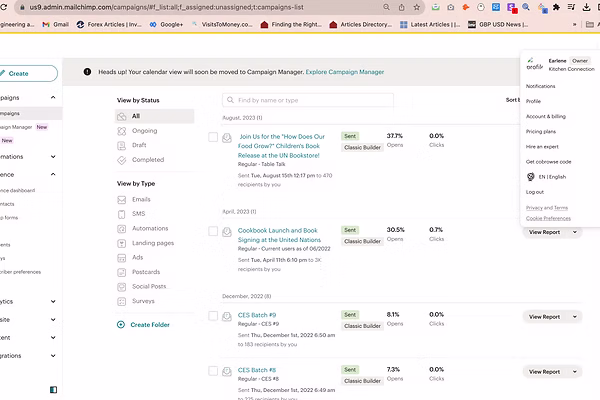Open Account & billing menu item
Screen dimensions: 600x400
[546, 116]
